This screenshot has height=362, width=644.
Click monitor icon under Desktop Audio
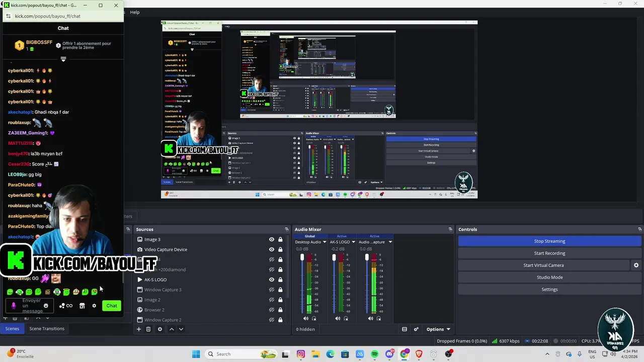click(x=314, y=319)
